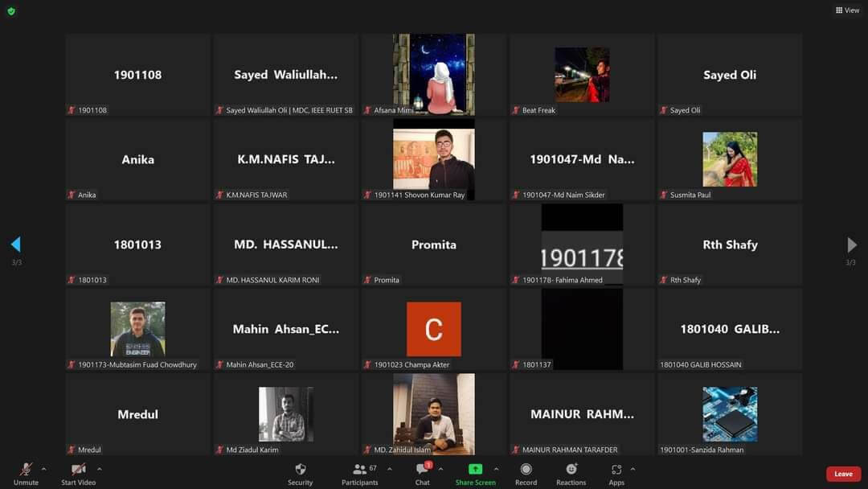Unmute the microphone
Viewport: 868px width, 489px height.
pos(26,473)
